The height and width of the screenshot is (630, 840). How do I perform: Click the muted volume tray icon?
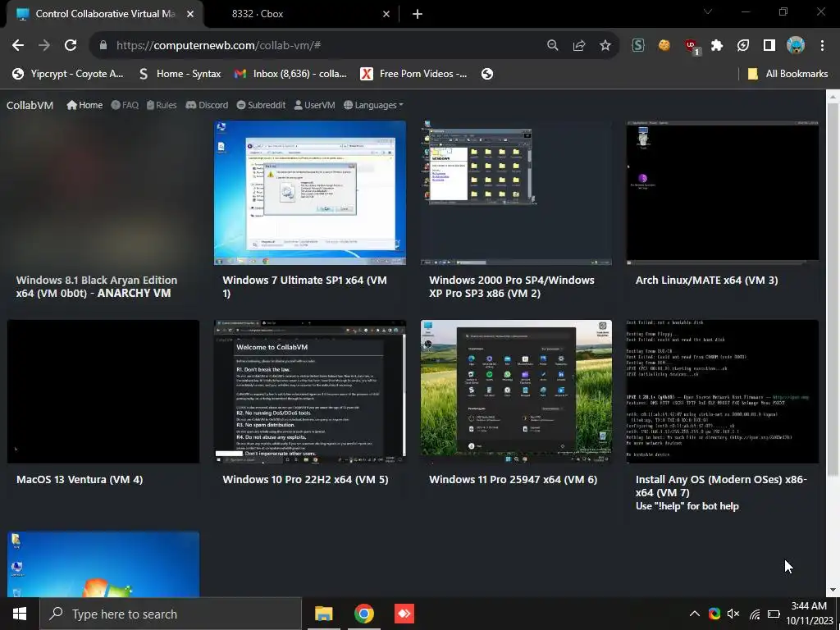point(733,614)
